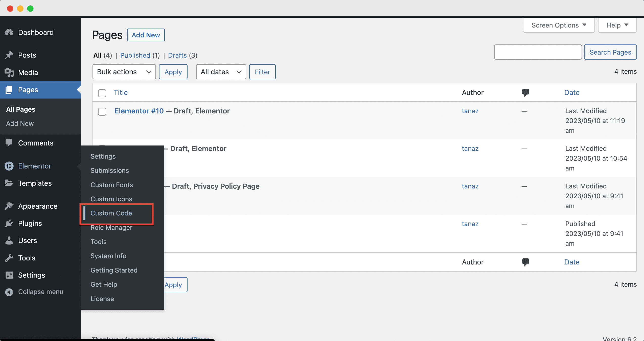This screenshot has height=341, width=644.
Task: Click the Media sidebar icon
Action: point(11,72)
